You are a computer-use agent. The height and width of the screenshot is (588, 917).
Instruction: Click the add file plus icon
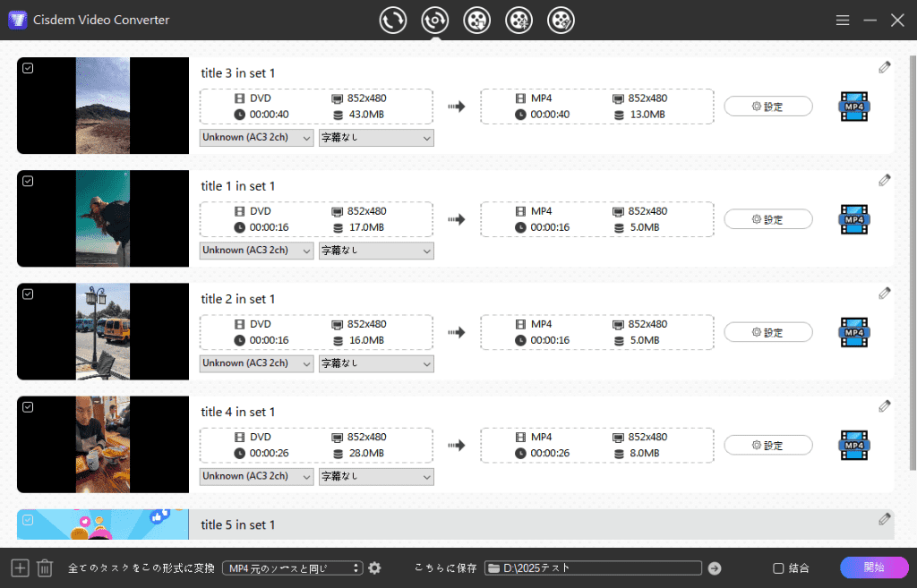point(20,568)
